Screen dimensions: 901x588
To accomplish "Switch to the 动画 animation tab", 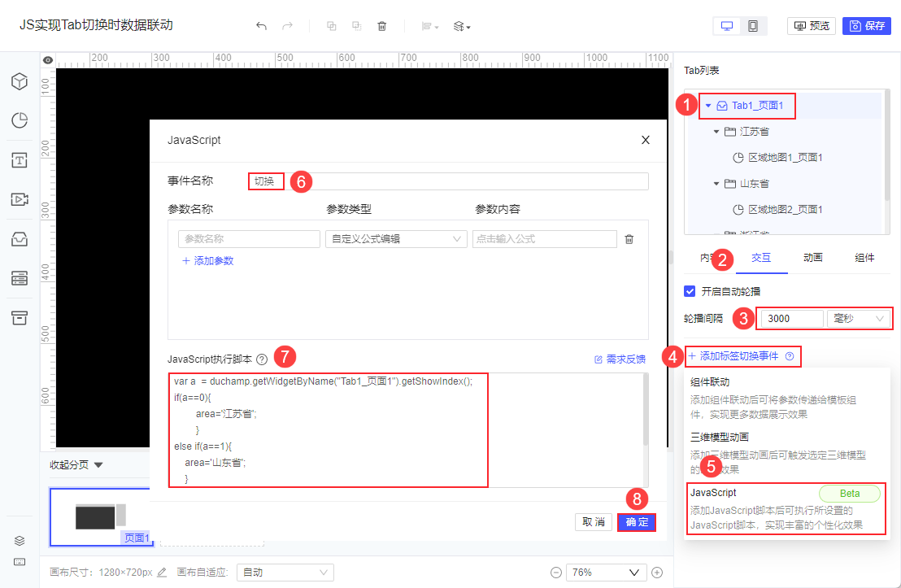I will pos(813,258).
